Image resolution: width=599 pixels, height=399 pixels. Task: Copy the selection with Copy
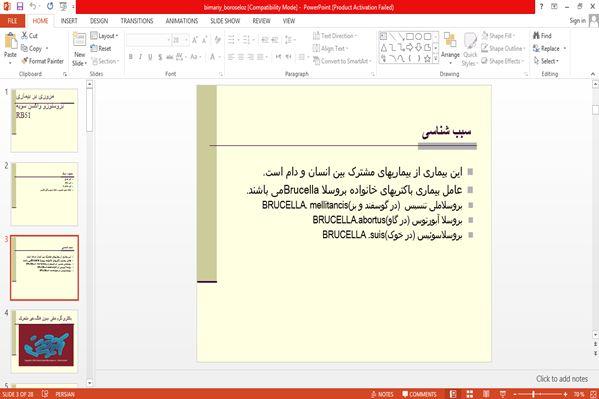[x=32, y=49]
